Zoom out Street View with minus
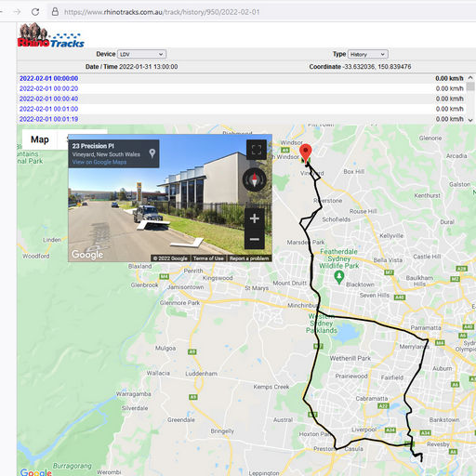Image resolution: width=476 pixels, height=476 pixels. [x=255, y=239]
